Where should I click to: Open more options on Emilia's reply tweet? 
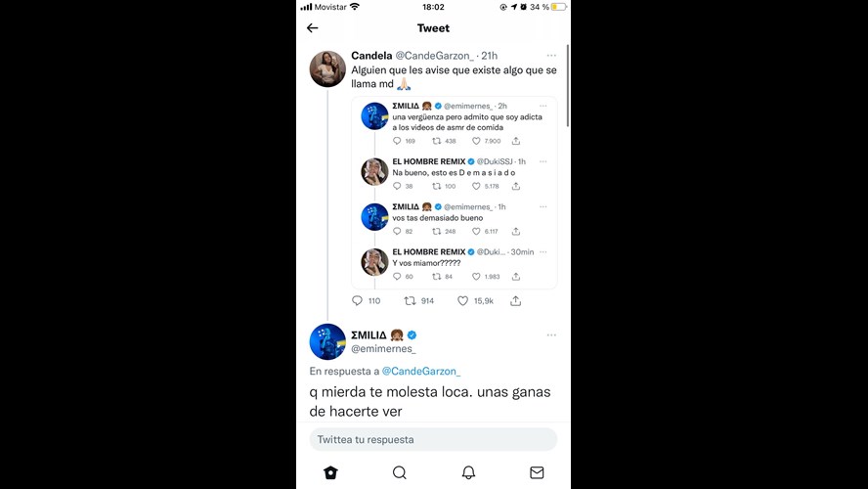551,335
